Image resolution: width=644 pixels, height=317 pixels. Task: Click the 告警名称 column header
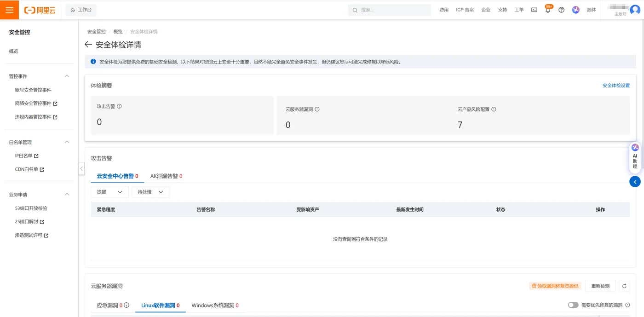206,210
